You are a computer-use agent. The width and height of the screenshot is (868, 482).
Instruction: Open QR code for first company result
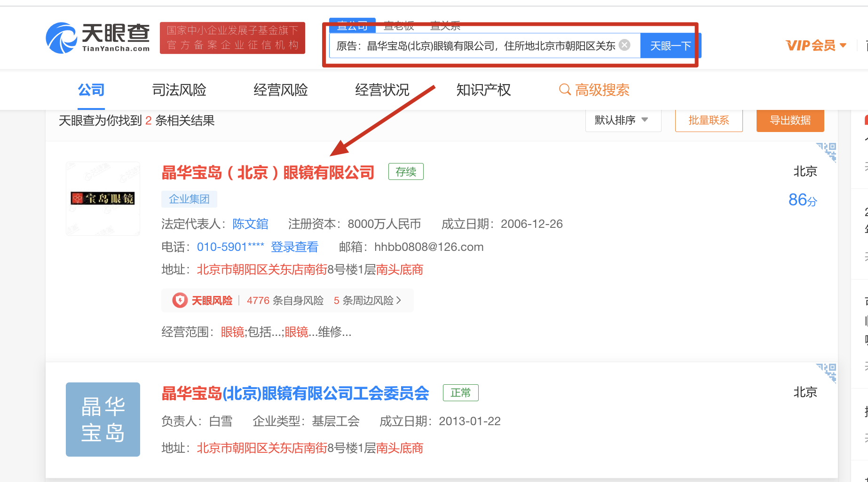pos(827,152)
